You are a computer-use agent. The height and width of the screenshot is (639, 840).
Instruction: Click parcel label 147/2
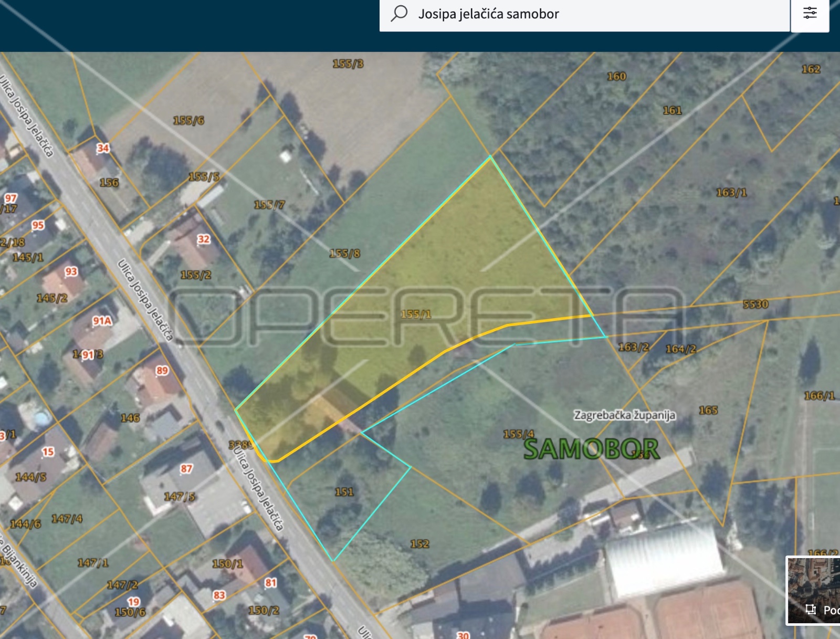pyautogui.click(x=122, y=585)
